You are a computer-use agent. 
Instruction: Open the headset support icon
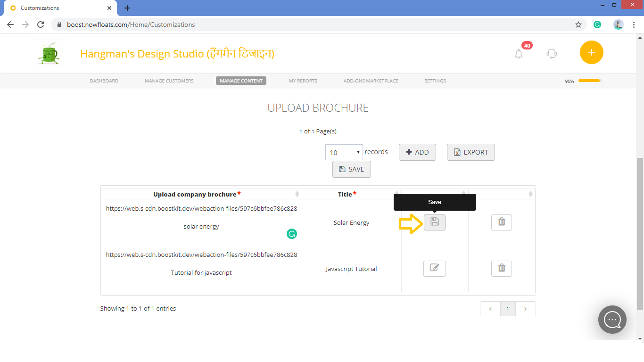[x=552, y=53]
